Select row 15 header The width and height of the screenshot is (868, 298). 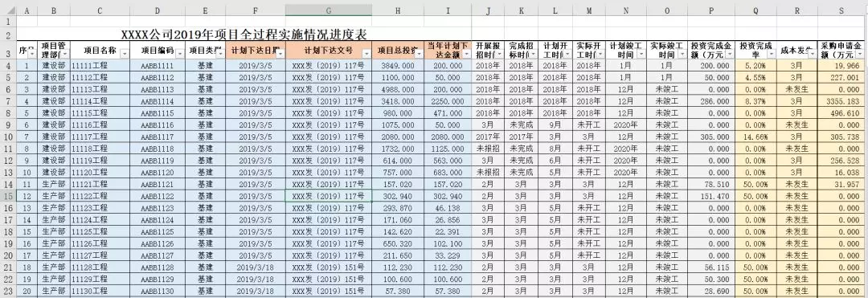click(8, 196)
